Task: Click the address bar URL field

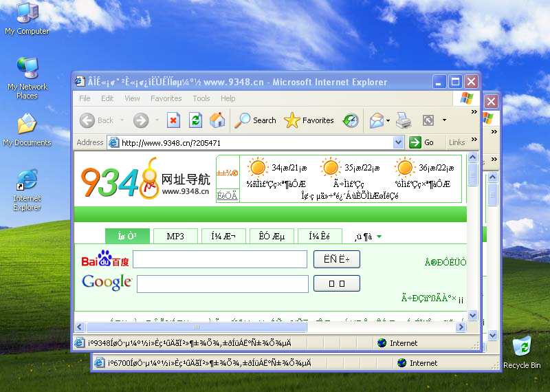Action: pos(256,143)
